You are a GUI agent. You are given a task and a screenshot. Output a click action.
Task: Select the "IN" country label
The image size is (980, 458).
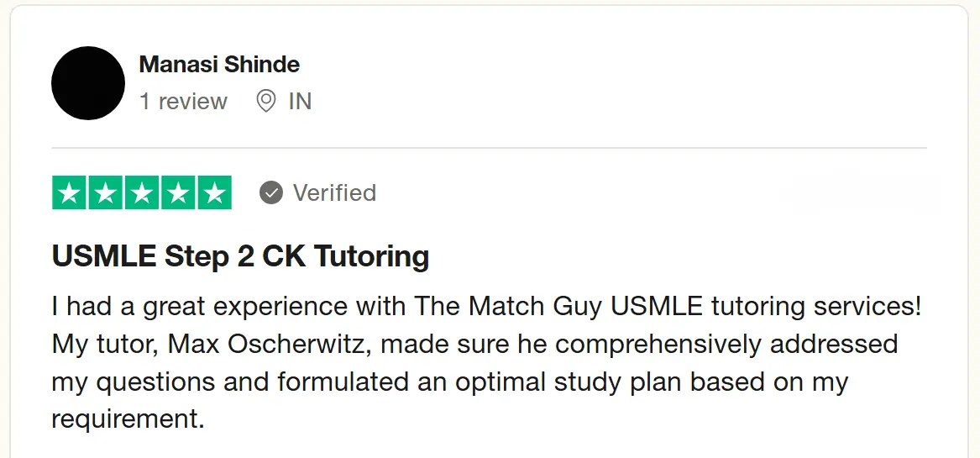pyautogui.click(x=300, y=102)
